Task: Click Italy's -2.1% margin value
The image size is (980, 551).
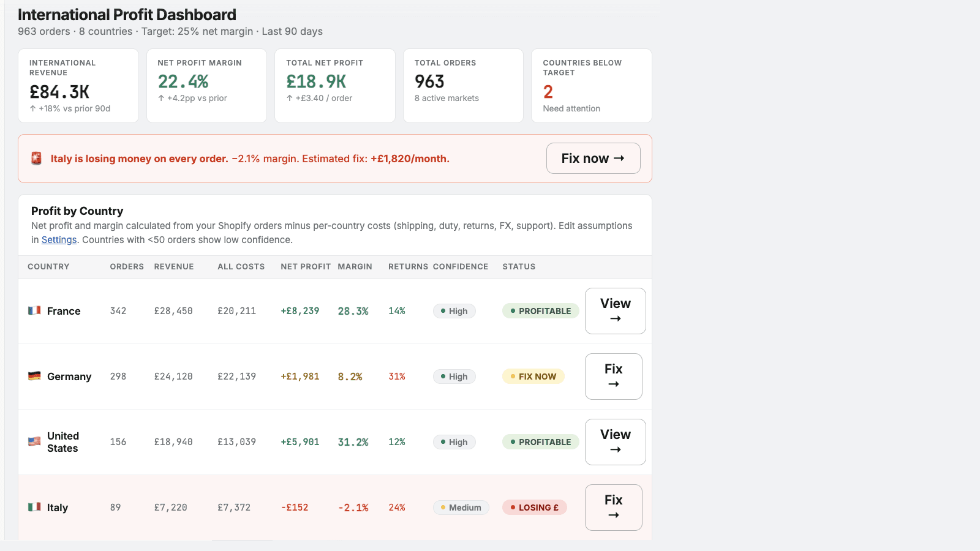Action: coord(353,508)
